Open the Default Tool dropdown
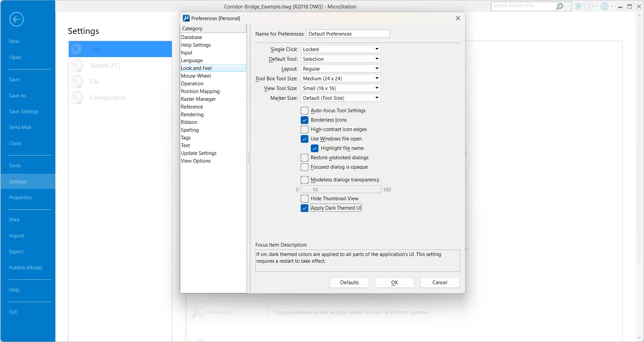 point(341,59)
